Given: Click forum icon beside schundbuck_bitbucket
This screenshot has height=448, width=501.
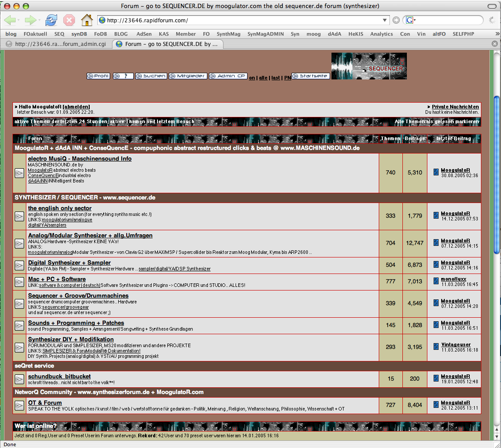Looking at the screenshot, I should click(20, 379).
